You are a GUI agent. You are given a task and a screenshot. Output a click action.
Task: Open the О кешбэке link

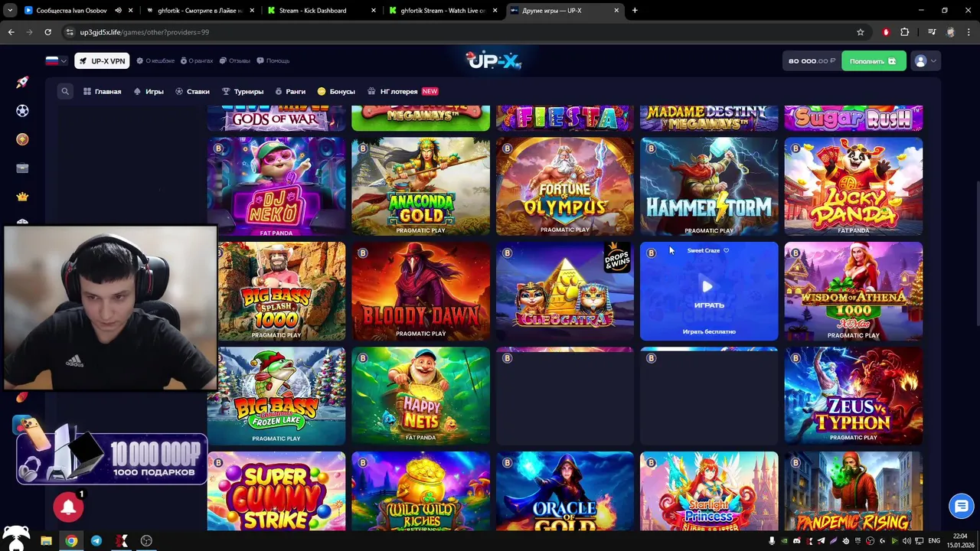tap(155, 60)
